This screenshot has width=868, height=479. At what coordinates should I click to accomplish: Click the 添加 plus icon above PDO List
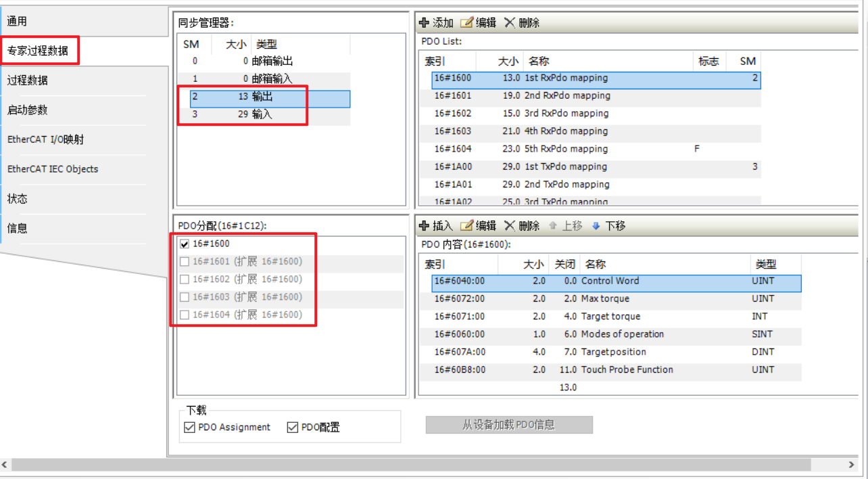tap(425, 23)
